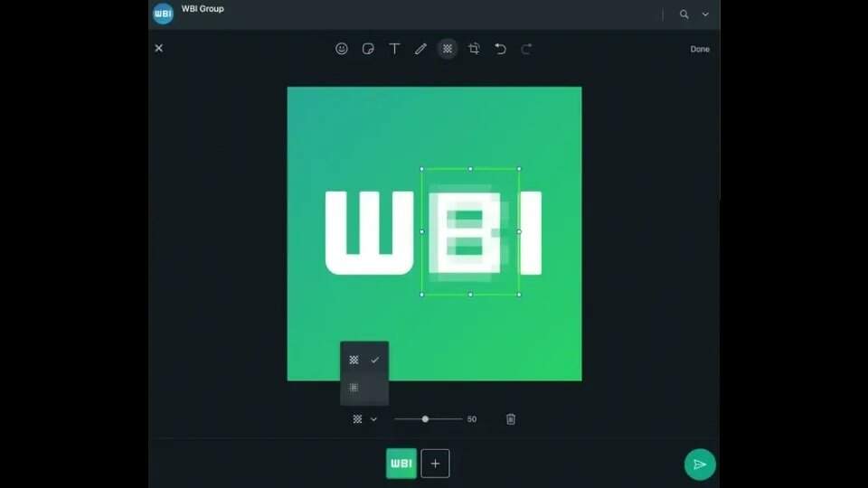
Task: Select the WBI image thumbnail
Action: pyautogui.click(x=401, y=464)
